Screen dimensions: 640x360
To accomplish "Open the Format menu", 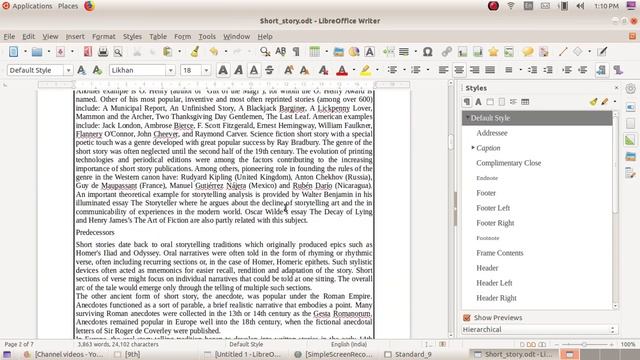I will click(x=104, y=36).
